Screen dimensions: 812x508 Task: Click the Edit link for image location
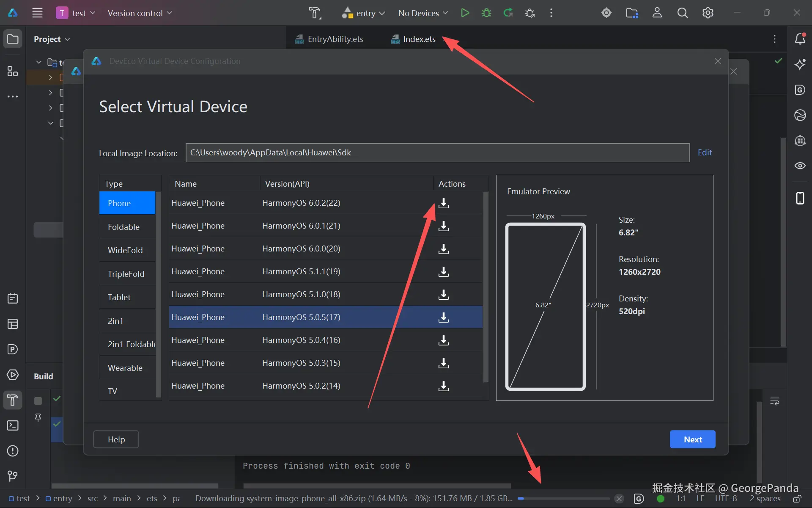pyautogui.click(x=705, y=152)
